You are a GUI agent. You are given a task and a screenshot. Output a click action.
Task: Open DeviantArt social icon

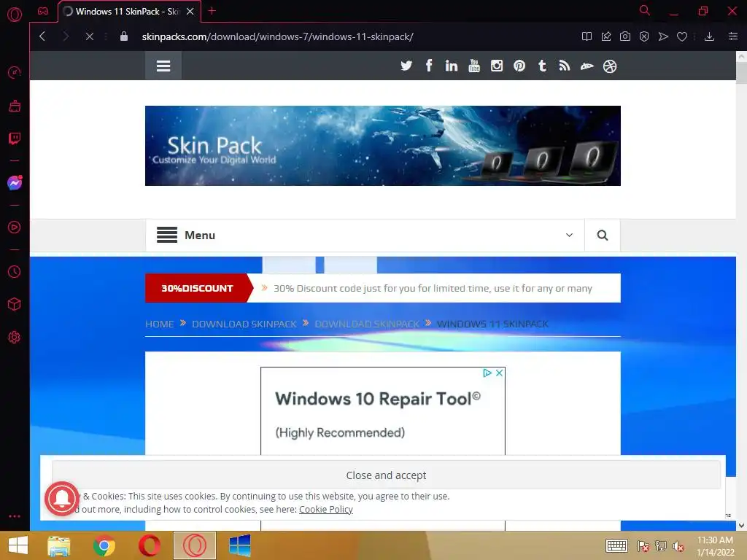coord(587,66)
